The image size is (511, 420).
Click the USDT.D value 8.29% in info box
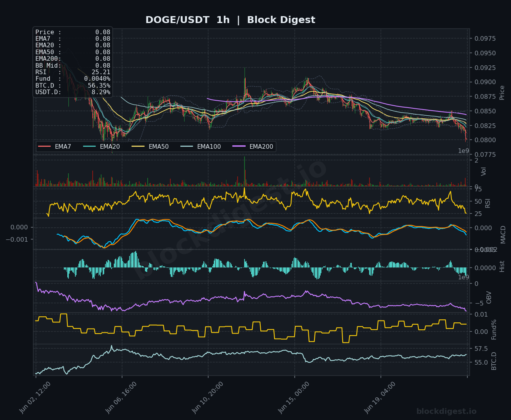(x=101, y=92)
